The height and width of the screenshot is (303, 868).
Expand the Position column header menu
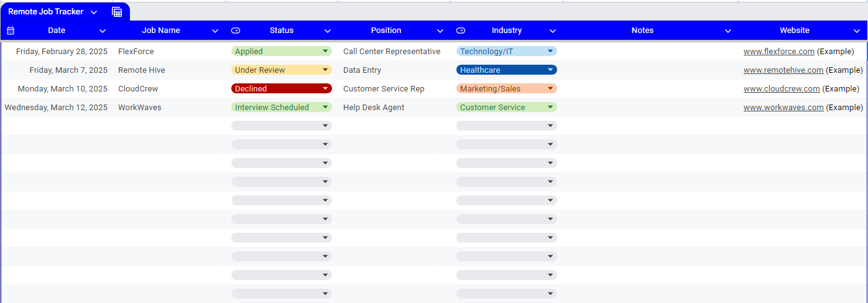[x=440, y=30]
